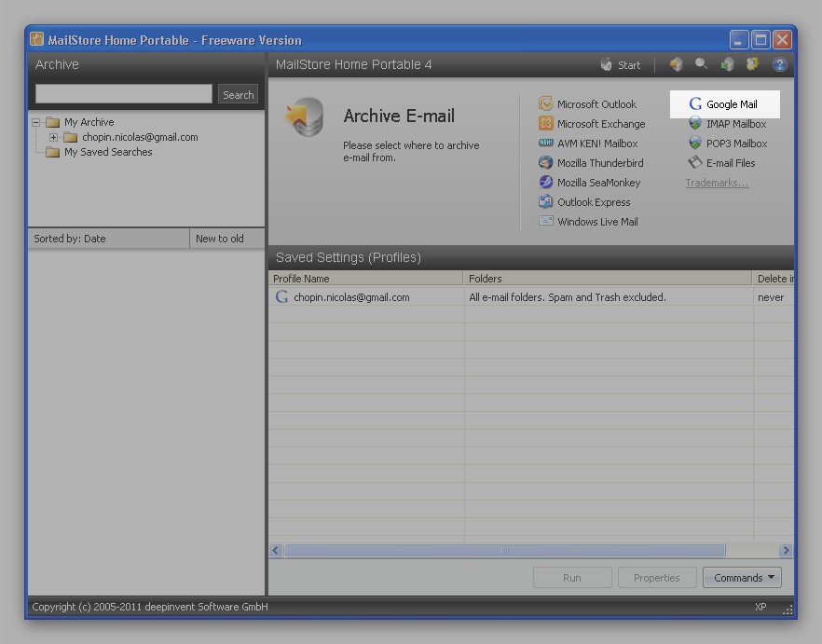The width and height of the screenshot is (822, 644).
Task: Choose E-mail Files source
Action: pyautogui.click(x=722, y=163)
